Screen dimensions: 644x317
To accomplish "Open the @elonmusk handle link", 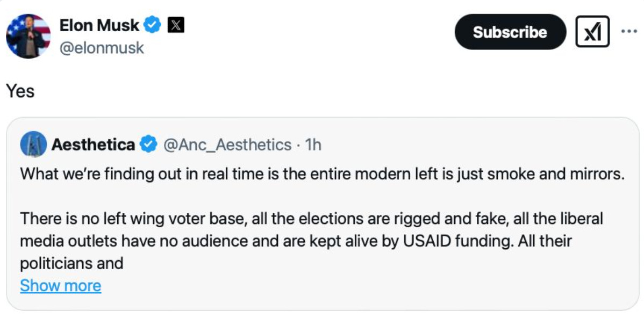I will coord(102,48).
